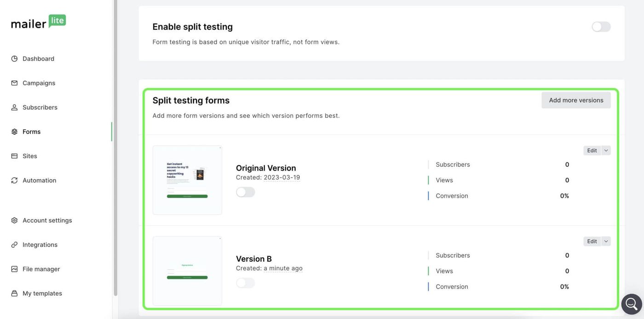Open the help search chat bubble

632,304
